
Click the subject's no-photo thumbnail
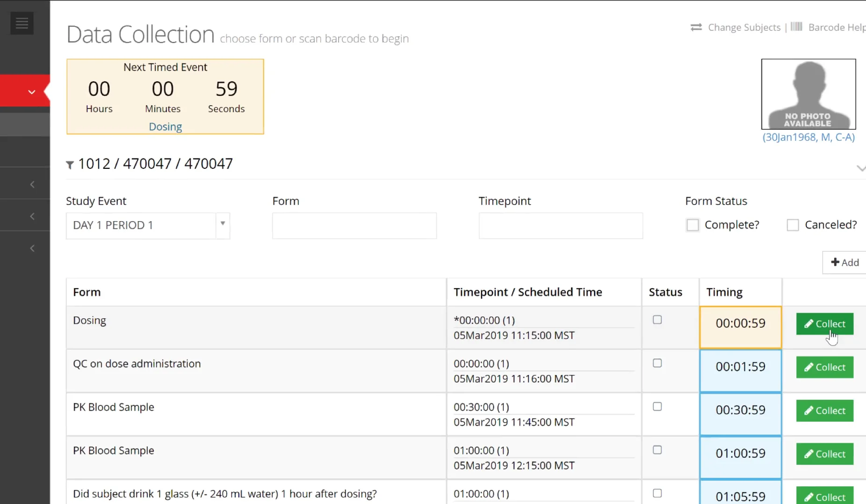808,94
